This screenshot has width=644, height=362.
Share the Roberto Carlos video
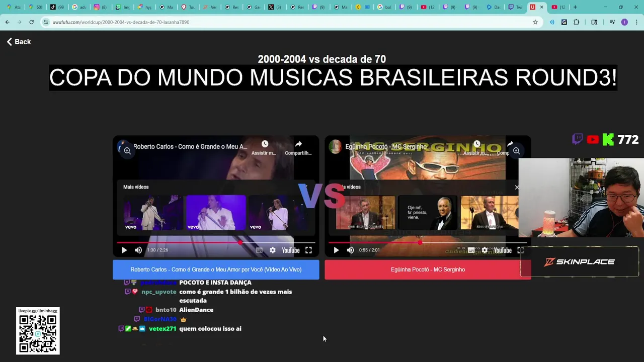298,147
